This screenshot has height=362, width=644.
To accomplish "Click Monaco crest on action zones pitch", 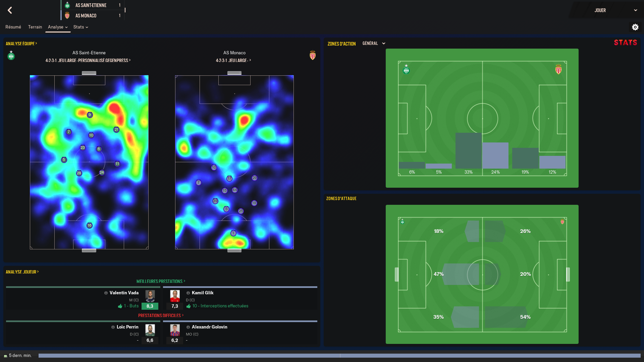I will [558, 69].
